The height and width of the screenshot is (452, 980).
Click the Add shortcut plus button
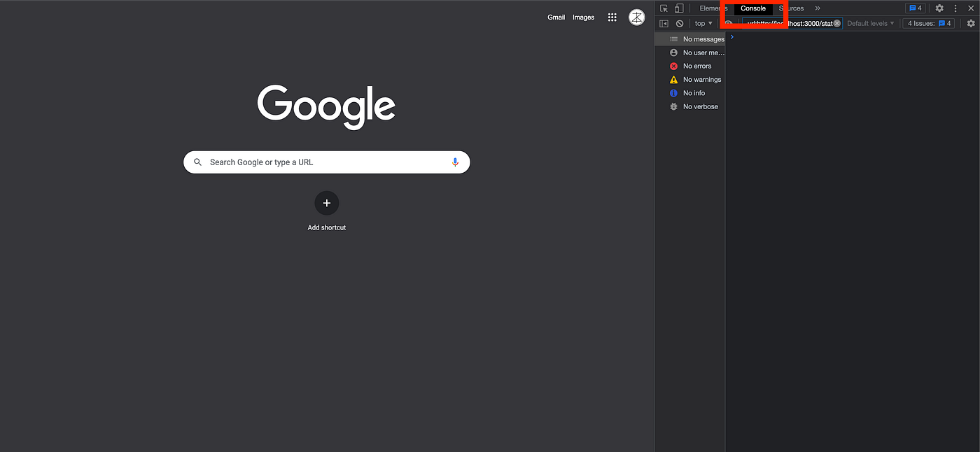pyautogui.click(x=327, y=203)
